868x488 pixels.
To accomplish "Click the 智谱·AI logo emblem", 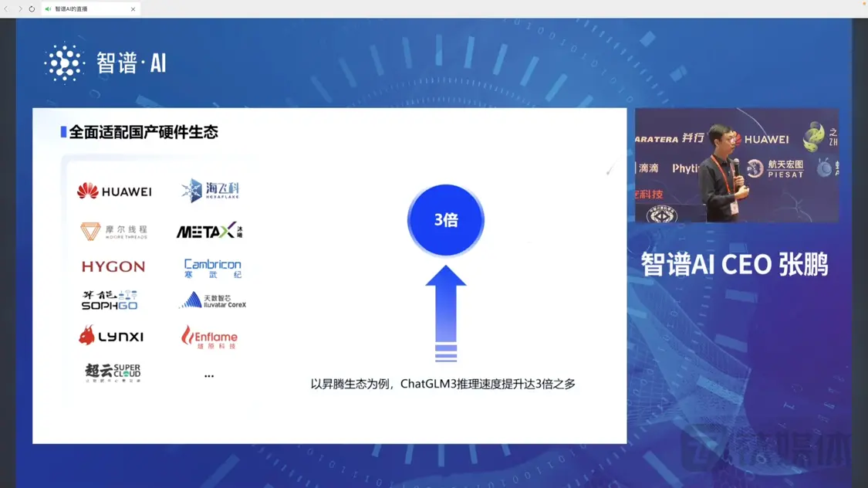I will [x=64, y=63].
